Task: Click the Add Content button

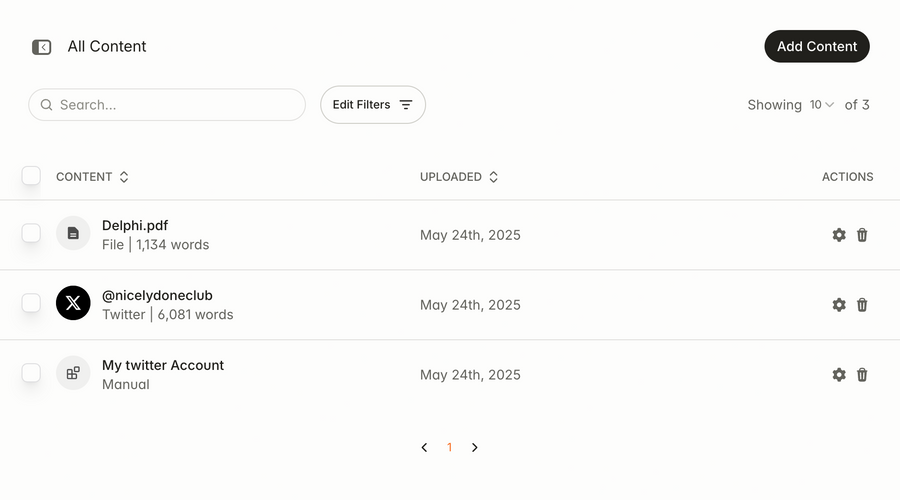Action: (x=817, y=46)
